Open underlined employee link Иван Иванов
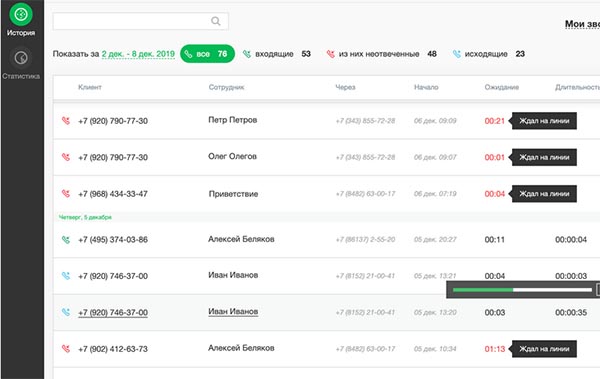This screenshot has width=600, height=379. click(x=233, y=312)
